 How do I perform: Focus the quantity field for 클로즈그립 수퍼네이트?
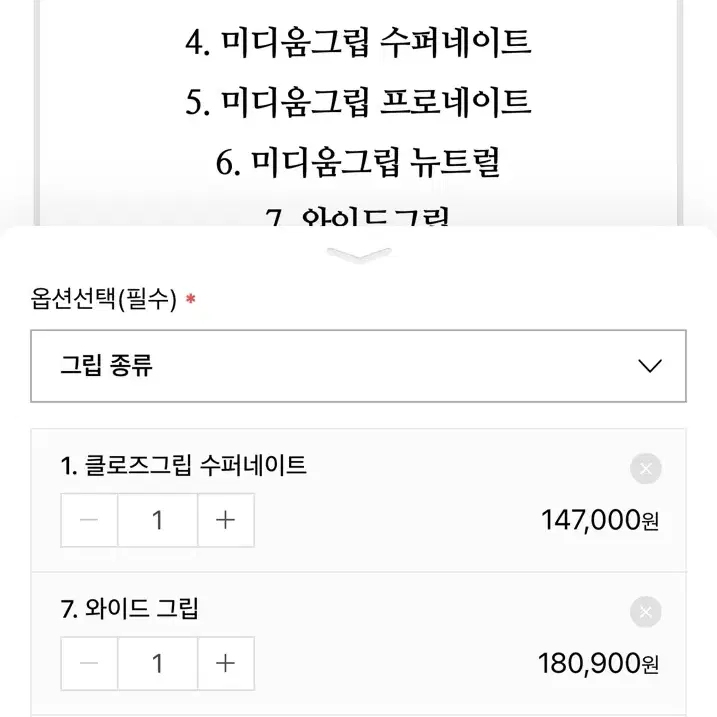click(x=158, y=520)
